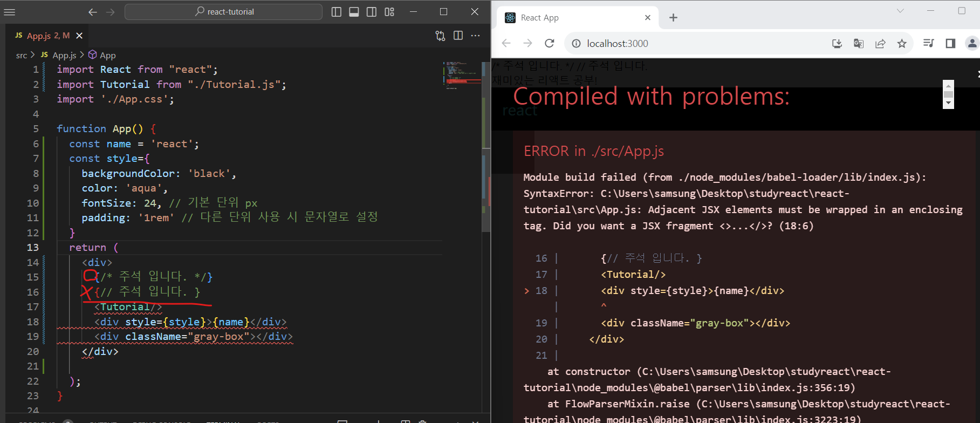
Task: Click the install app icon in Chrome
Action: coord(837,44)
